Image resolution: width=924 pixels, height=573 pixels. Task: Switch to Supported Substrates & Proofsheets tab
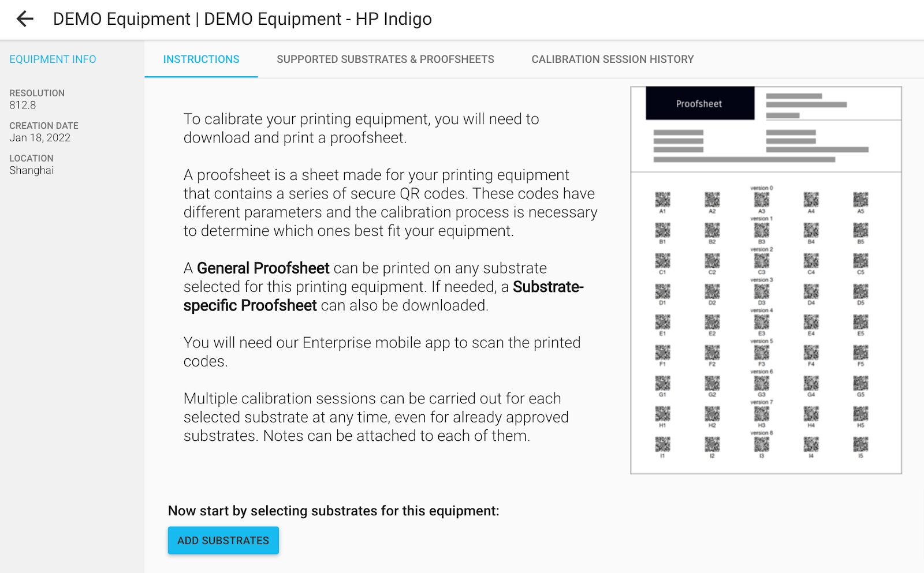click(x=385, y=59)
